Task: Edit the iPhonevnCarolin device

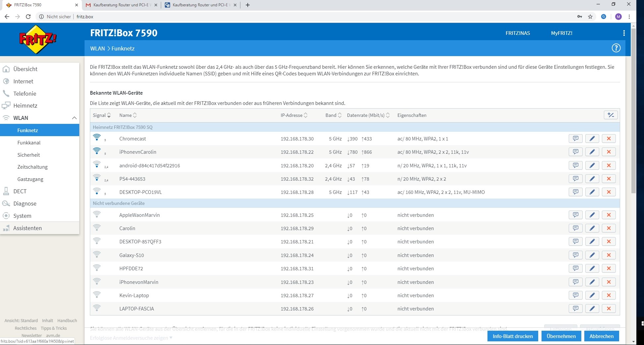Action: [x=592, y=152]
